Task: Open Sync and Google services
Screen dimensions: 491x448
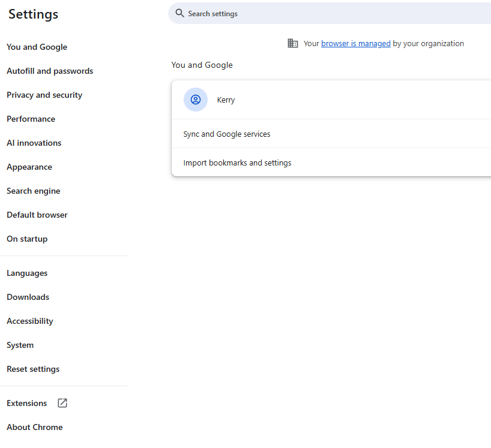Action: coord(331,134)
